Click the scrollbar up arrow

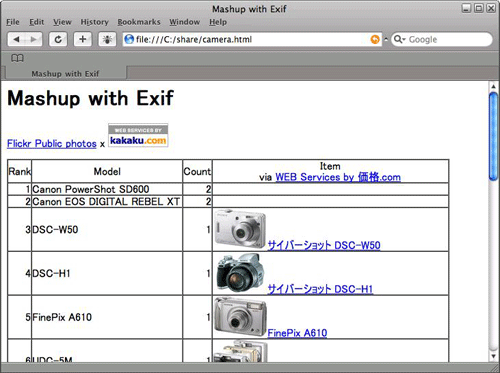click(494, 87)
